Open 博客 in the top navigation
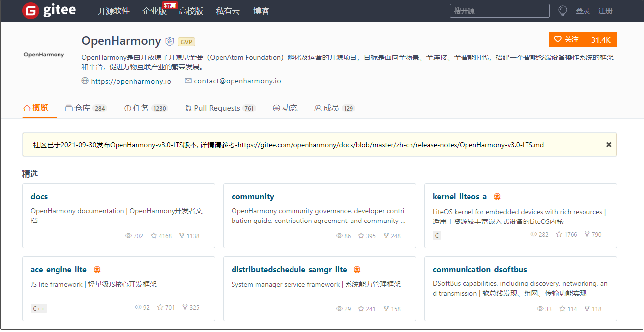The height and width of the screenshot is (332, 644). tap(261, 11)
